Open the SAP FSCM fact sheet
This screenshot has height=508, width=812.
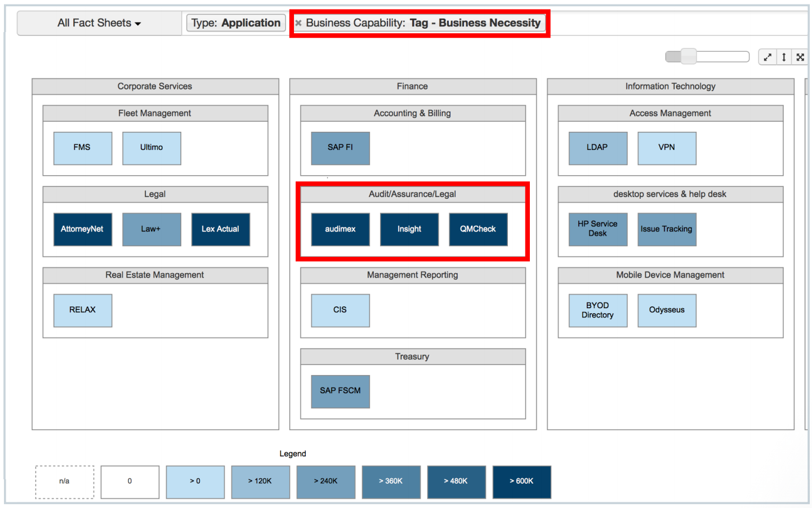pyautogui.click(x=340, y=391)
